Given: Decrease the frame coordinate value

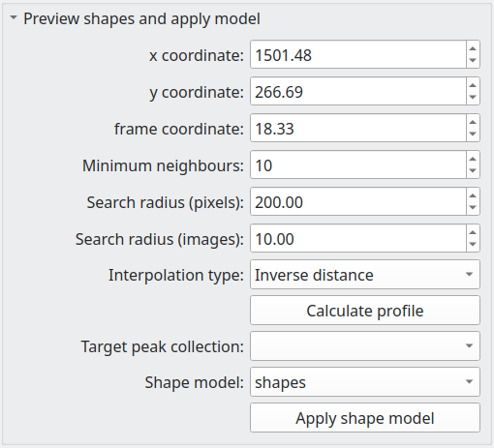Looking at the screenshot, I should coord(473,134).
